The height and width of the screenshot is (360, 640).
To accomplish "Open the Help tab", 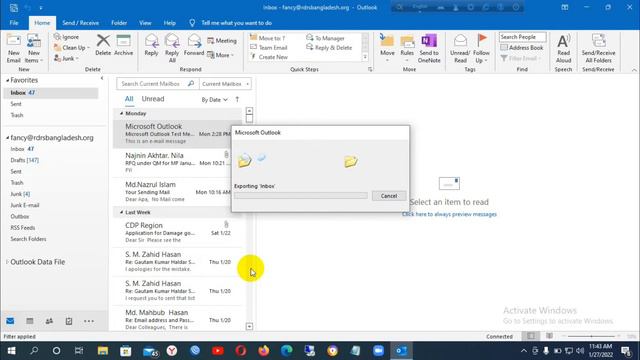I will click(x=169, y=23).
